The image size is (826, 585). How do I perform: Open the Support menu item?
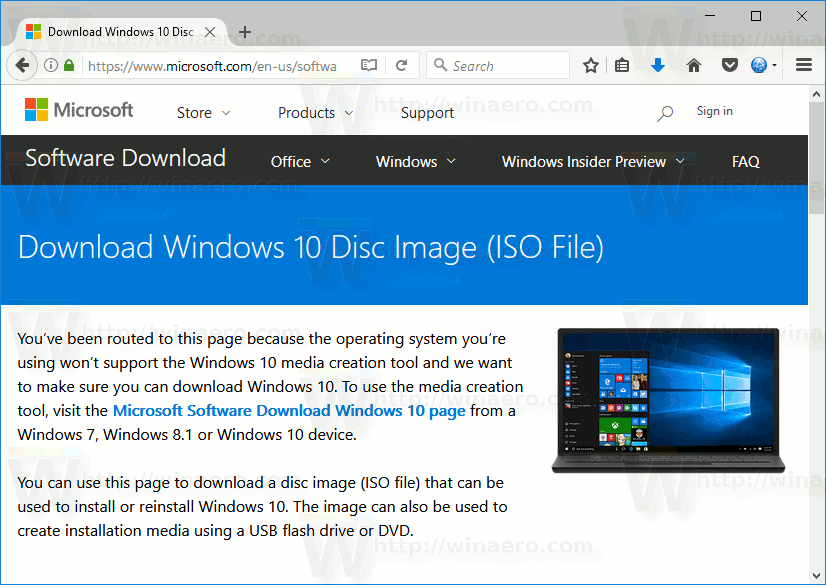[427, 113]
